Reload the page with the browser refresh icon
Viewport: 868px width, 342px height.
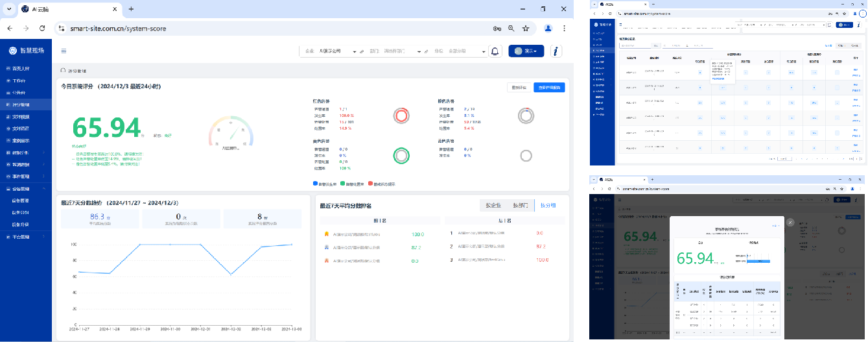[x=42, y=29]
